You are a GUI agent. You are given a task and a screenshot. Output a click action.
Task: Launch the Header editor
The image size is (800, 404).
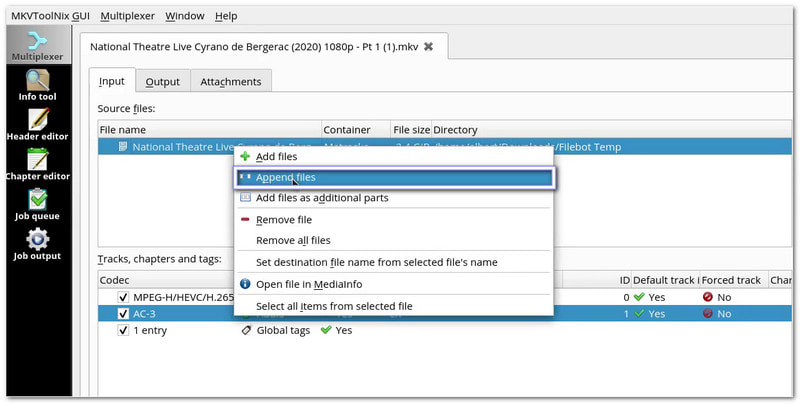coord(37,124)
